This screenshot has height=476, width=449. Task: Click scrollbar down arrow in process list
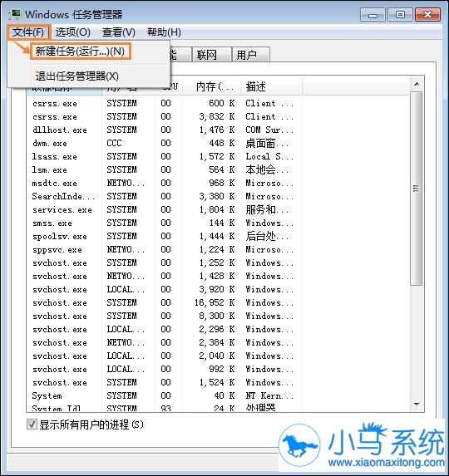(x=417, y=404)
